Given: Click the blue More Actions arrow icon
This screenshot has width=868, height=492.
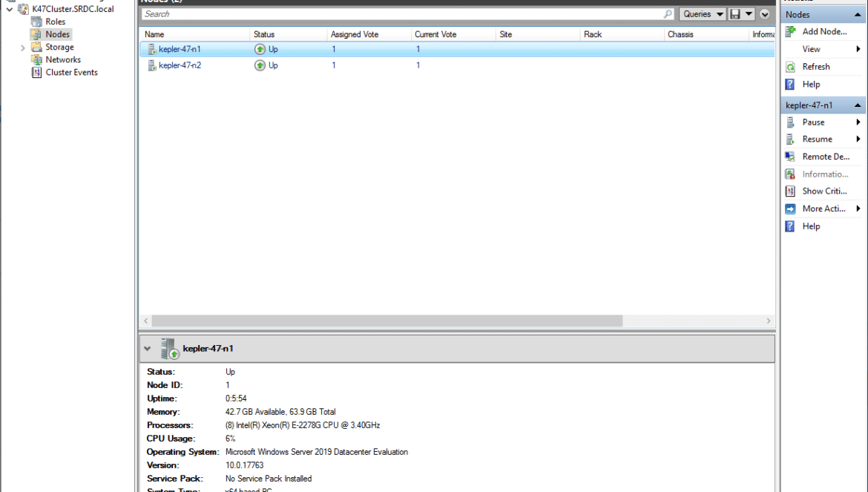Looking at the screenshot, I should (791, 209).
